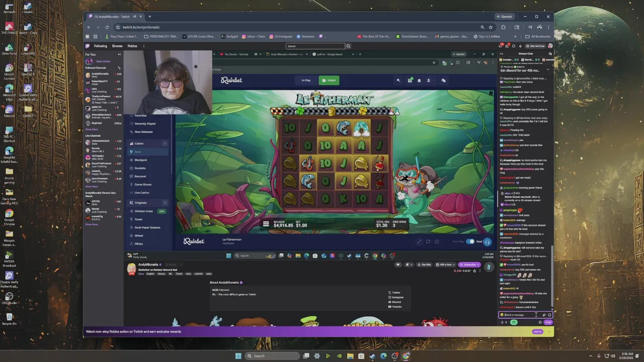Open the Chrome extensions puzzle icon
644x362 pixels.
coord(504,27)
